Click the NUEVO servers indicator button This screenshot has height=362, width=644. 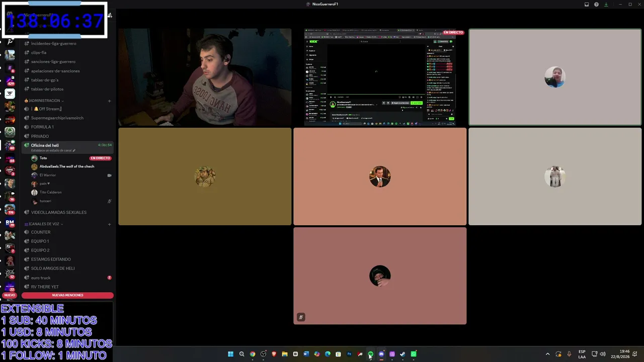pyautogui.click(x=10, y=295)
